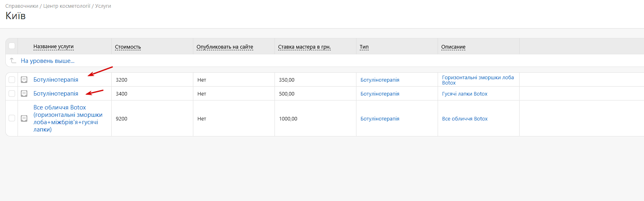Open the Услуги breadcrumb item

click(x=103, y=6)
